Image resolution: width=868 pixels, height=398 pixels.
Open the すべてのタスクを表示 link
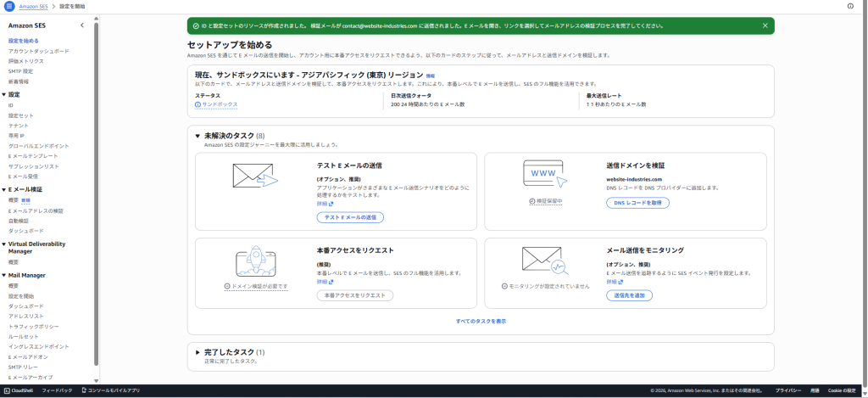tap(481, 321)
